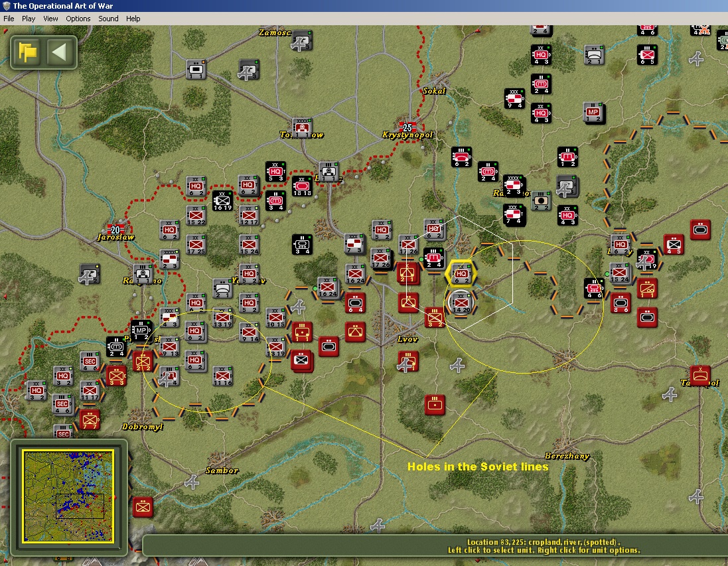Click the 'Location 83,225' status text

pos(544,542)
